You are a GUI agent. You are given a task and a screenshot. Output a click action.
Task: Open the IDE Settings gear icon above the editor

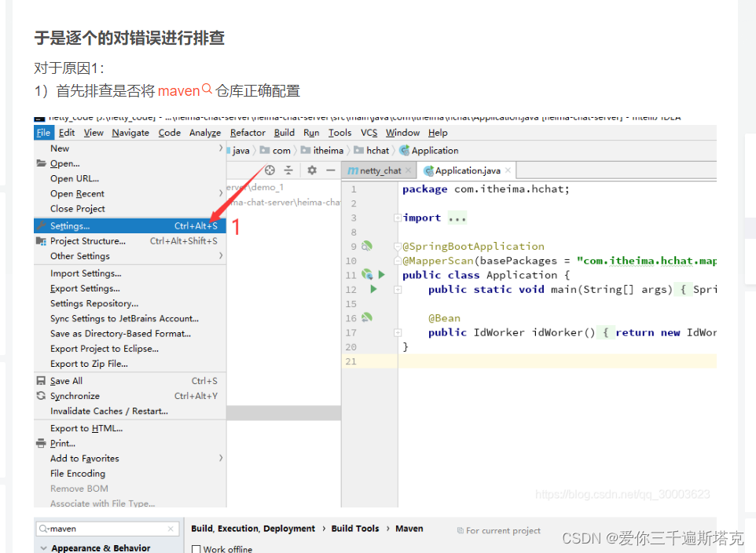click(x=311, y=170)
